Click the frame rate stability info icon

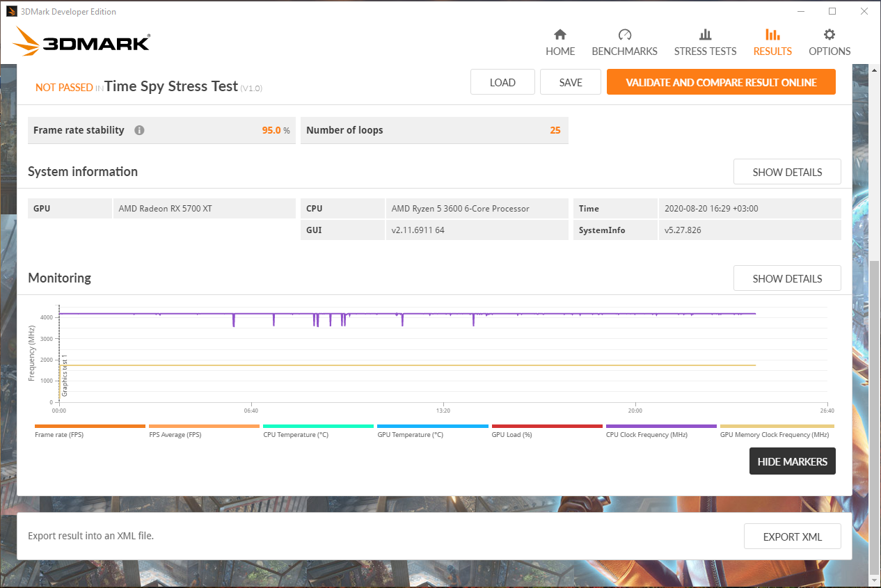[139, 130]
